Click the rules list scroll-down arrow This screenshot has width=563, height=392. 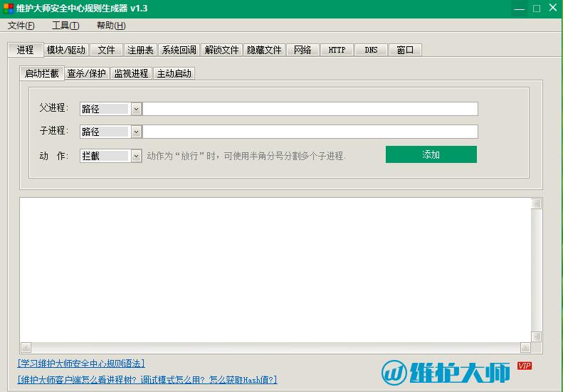pos(537,337)
